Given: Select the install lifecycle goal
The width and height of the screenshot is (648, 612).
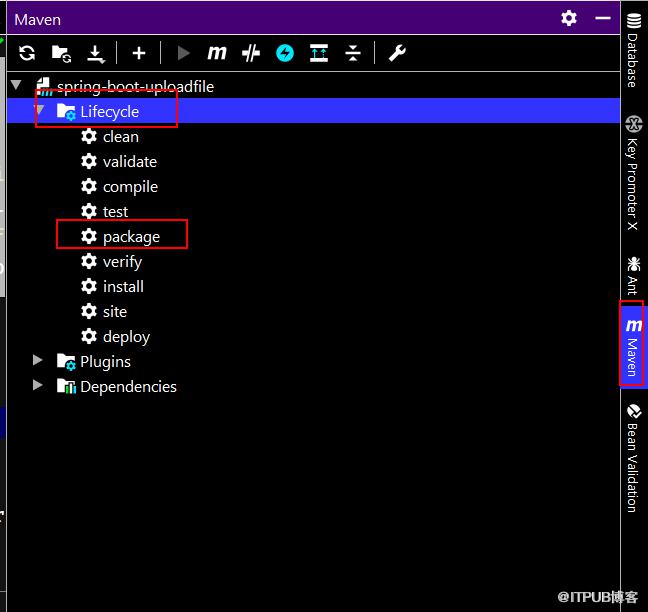Looking at the screenshot, I should pyautogui.click(x=123, y=287).
